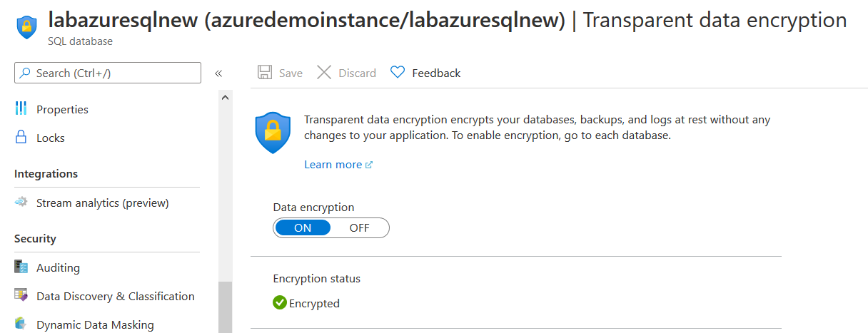The height and width of the screenshot is (333, 868).
Task: Click the Stream analytics gear icon
Action: click(21, 203)
